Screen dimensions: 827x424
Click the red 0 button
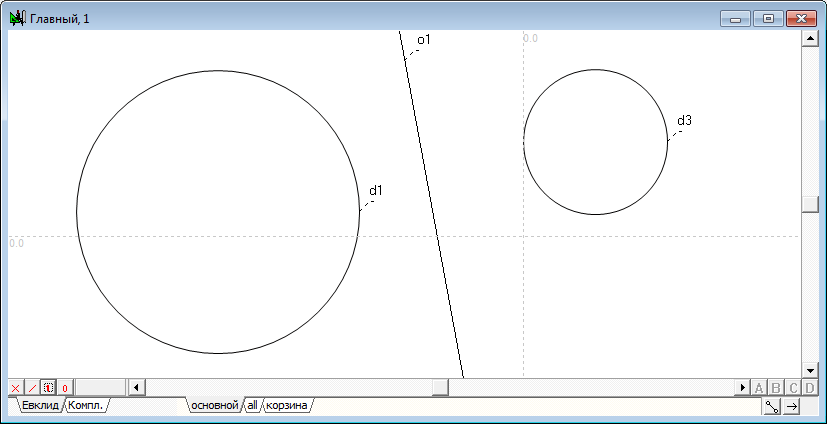(65, 388)
